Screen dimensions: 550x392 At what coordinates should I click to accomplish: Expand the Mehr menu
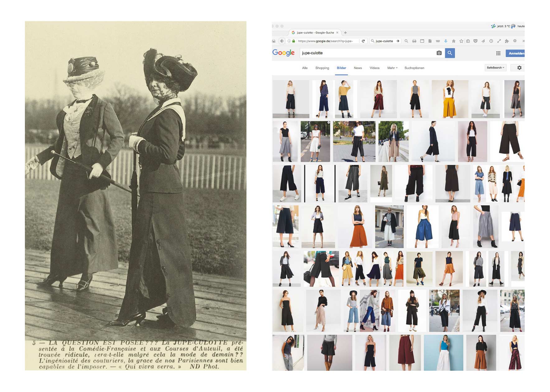coord(392,68)
